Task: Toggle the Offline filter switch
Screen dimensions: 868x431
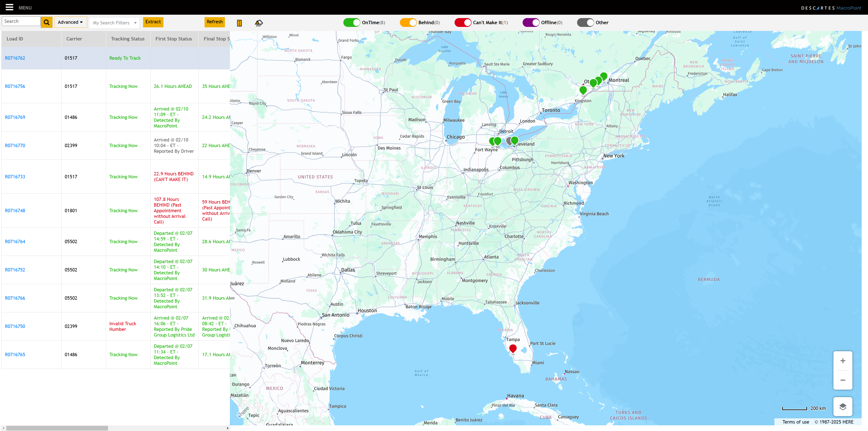Action: (531, 23)
